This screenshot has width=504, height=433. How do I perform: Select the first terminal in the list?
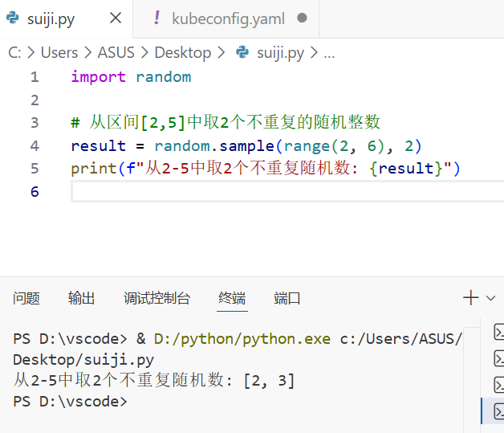(x=498, y=332)
